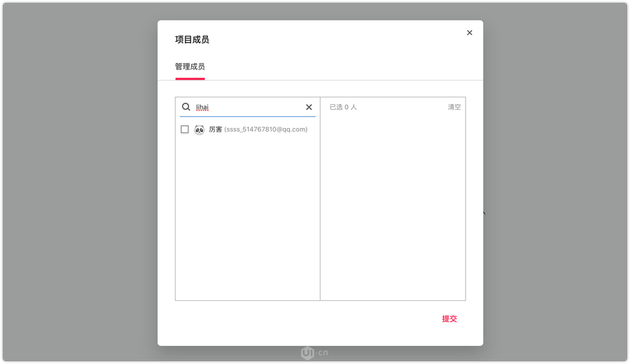Click the panda avatar of 厉害
Screen dimensions: 630x364
[x=199, y=129]
